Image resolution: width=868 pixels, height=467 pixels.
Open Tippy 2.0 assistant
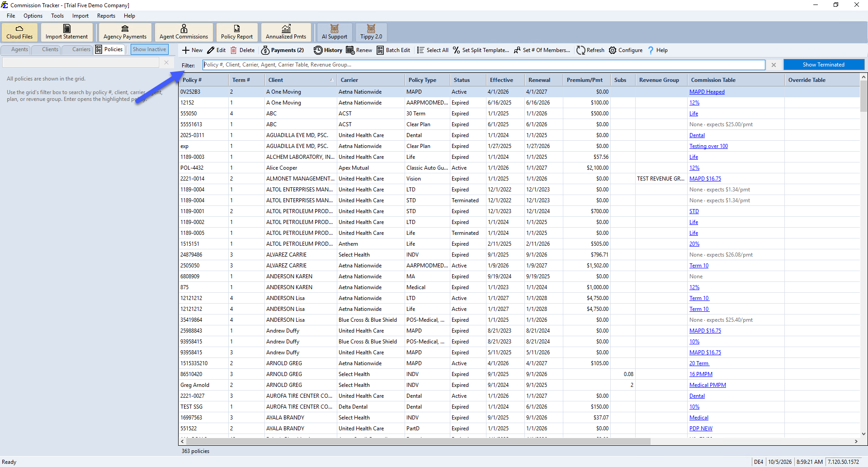tap(371, 32)
